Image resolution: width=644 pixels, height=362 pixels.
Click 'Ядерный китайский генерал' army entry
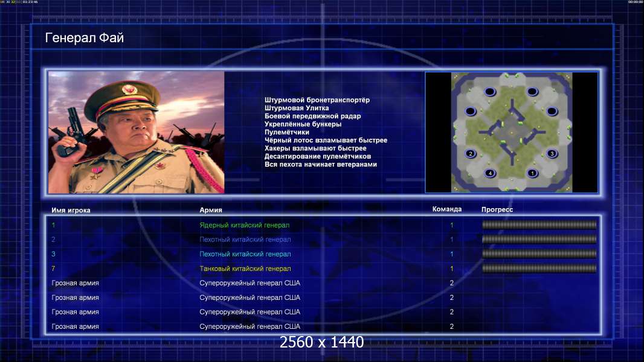(x=245, y=225)
